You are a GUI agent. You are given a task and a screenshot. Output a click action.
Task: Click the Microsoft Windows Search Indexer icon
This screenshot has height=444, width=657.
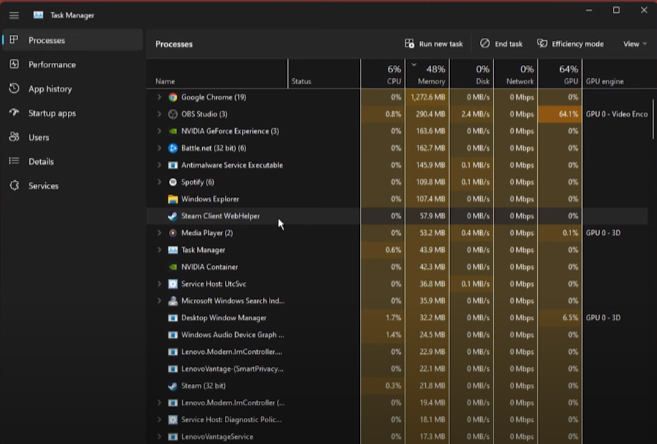[173, 301]
